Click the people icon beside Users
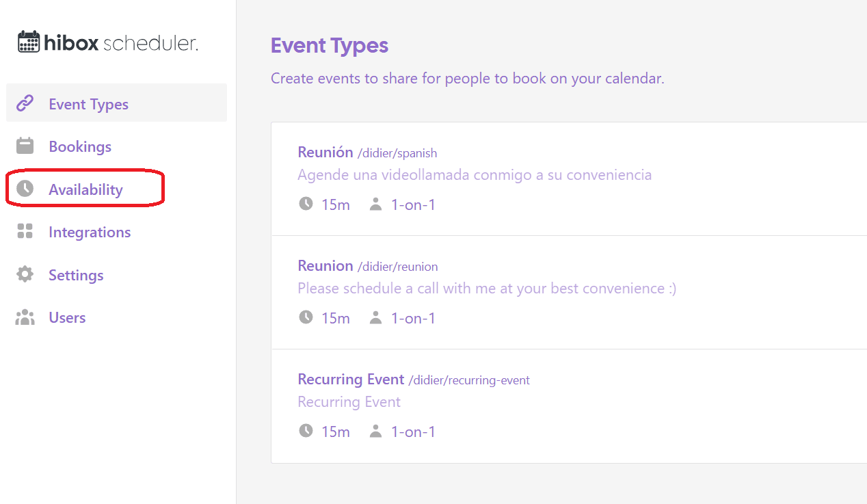Image resolution: width=867 pixels, height=504 pixels. pyautogui.click(x=25, y=317)
